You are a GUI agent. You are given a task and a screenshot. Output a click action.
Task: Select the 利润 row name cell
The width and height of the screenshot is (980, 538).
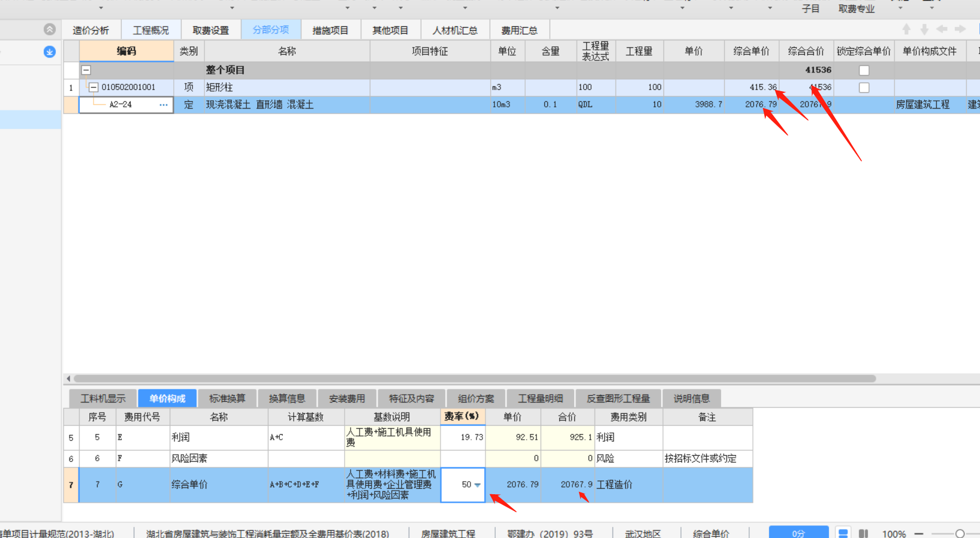[219, 437]
